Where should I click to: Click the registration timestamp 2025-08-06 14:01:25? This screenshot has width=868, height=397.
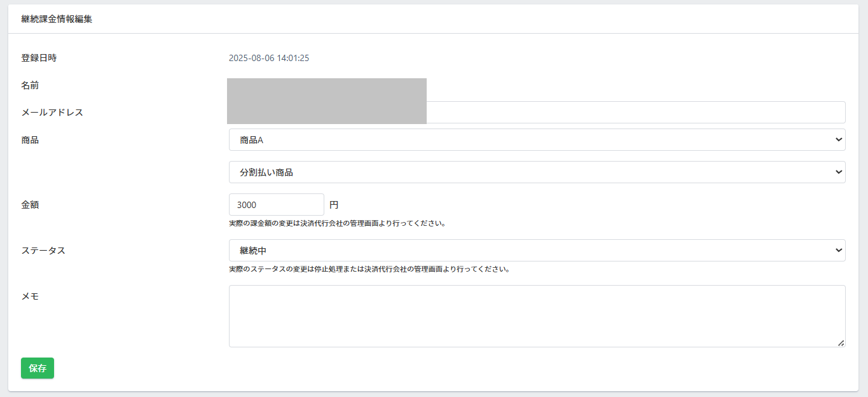269,59
